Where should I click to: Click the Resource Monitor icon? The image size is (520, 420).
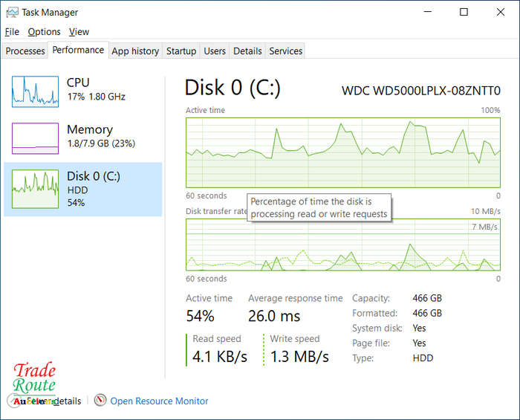(x=100, y=401)
